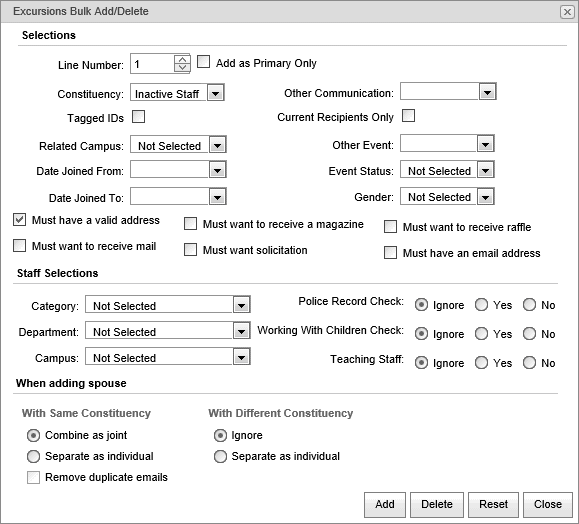This screenshot has height=524, width=579.
Task: Select No for Police Record Check
Action: 530,305
